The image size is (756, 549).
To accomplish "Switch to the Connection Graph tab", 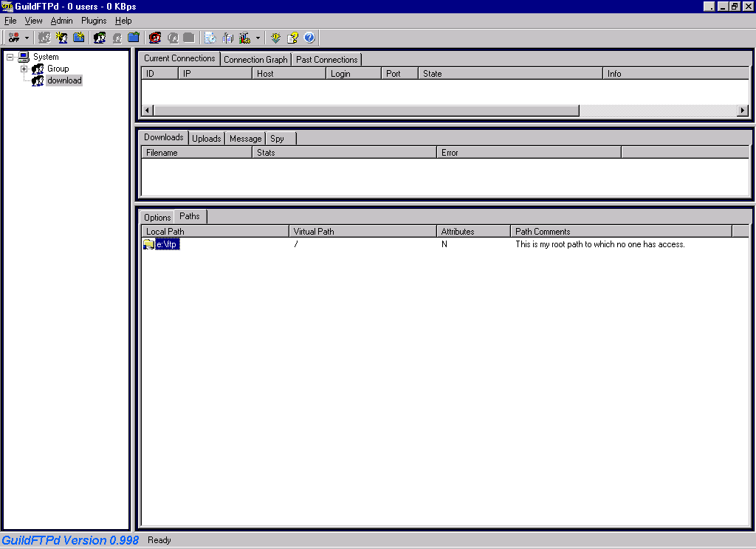I will point(255,59).
